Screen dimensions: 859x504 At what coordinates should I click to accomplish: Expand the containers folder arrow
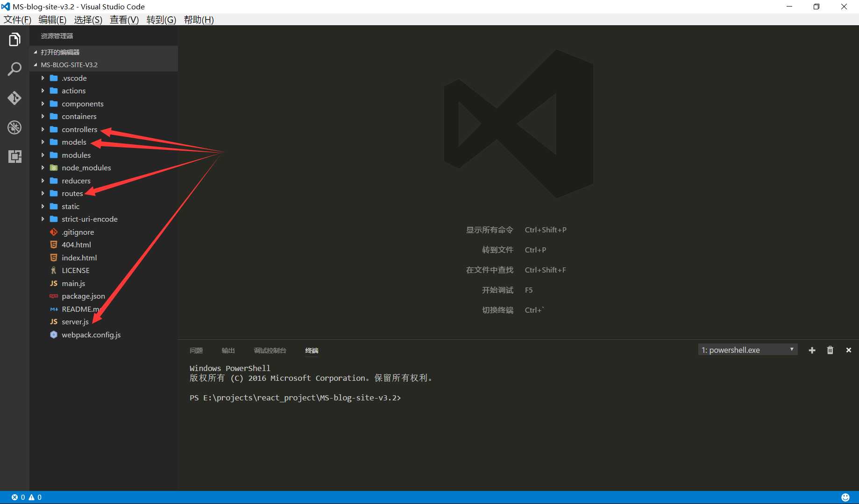point(43,116)
